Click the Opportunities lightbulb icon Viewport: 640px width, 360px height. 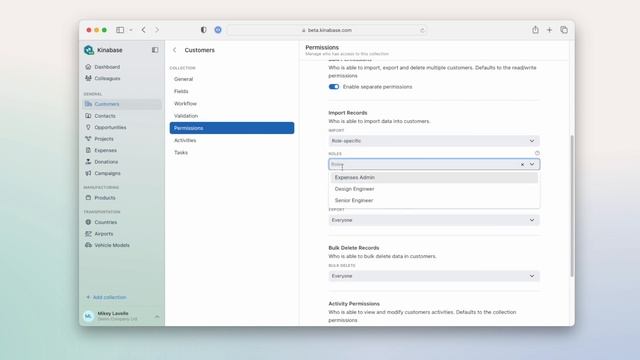88,127
